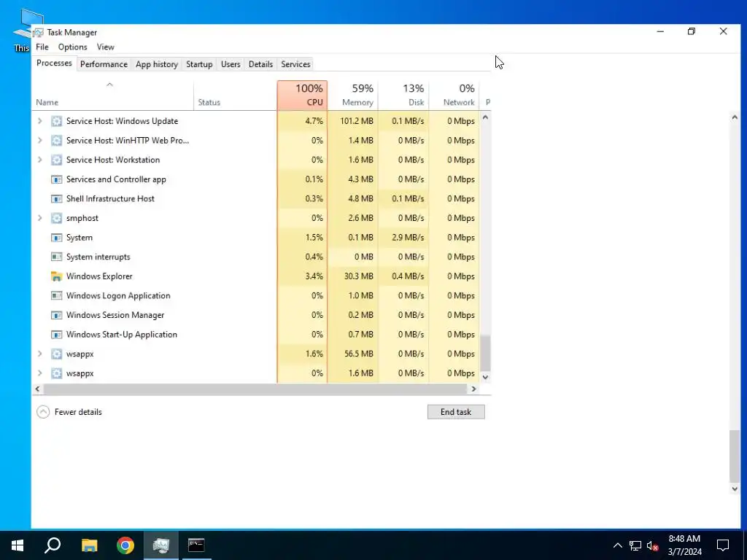The width and height of the screenshot is (747, 560).
Task: Sort by the Memory column header
Action: click(353, 96)
